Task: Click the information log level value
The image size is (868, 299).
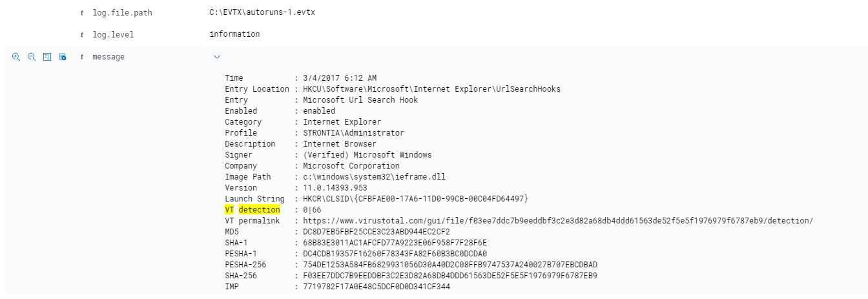Action: click(234, 34)
